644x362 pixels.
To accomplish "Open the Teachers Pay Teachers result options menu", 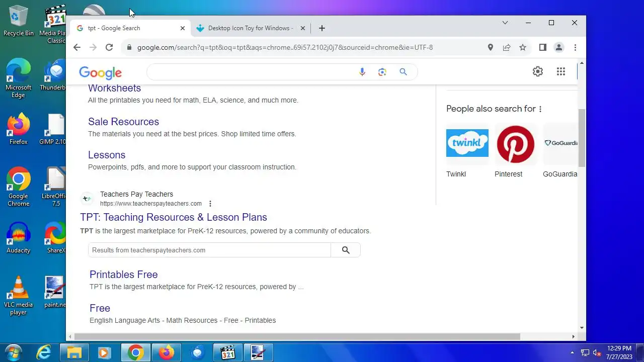I will pyautogui.click(x=210, y=204).
